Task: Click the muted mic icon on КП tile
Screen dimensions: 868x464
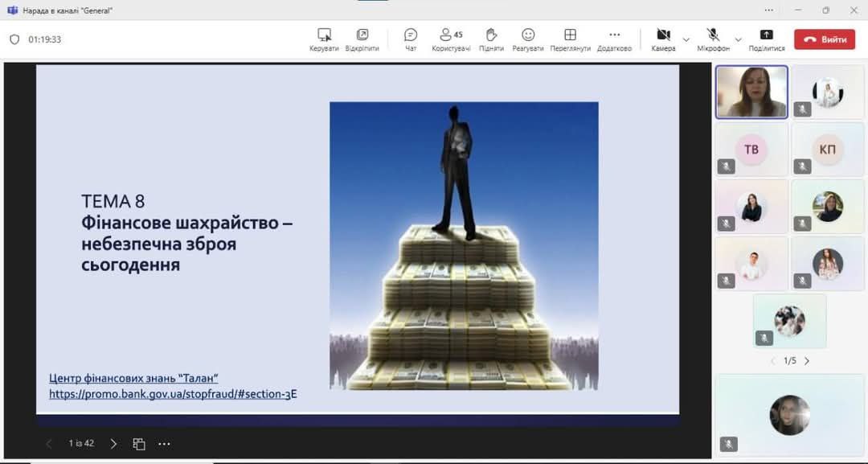Action: [x=802, y=166]
